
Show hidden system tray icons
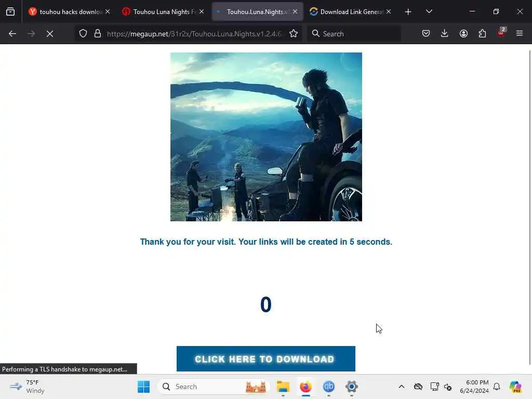coord(402,387)
